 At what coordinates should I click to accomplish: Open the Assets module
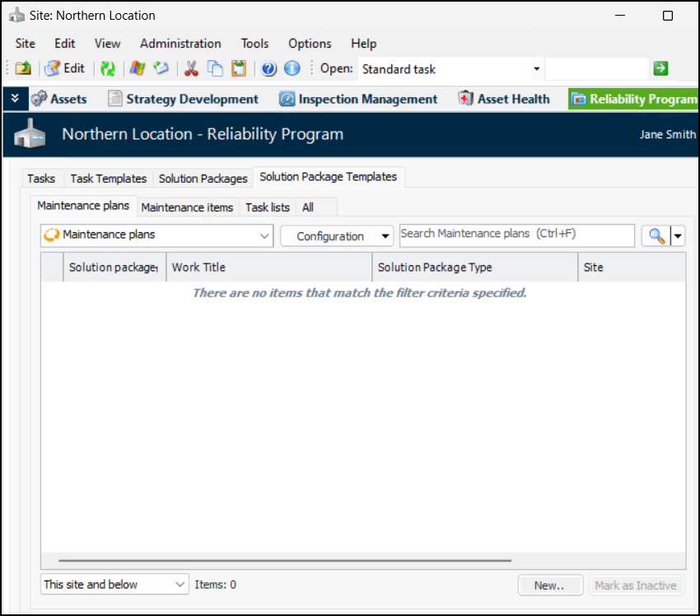pyautogui.click(x=59, y=99)
